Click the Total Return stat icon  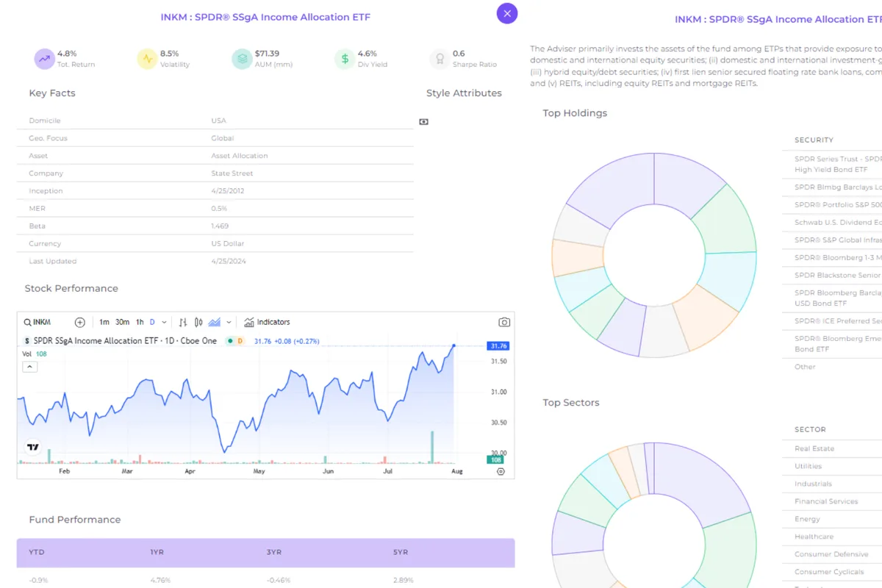(x=45, y=59)
